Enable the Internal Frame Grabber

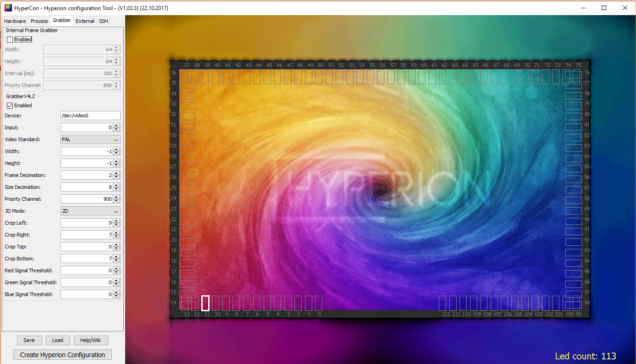pos(10,39)
